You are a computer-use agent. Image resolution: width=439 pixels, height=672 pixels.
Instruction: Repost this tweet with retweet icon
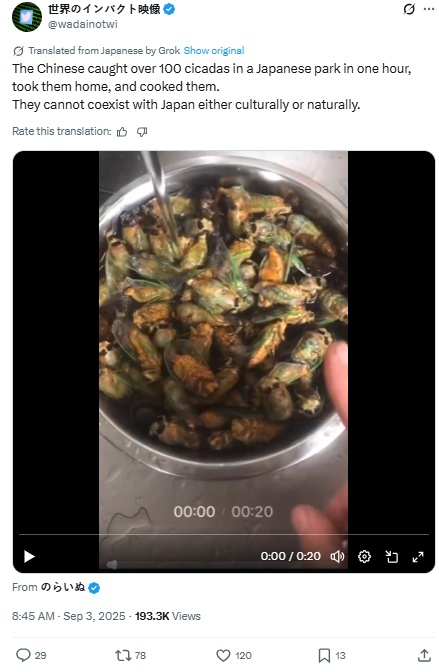tap(123, 655)
